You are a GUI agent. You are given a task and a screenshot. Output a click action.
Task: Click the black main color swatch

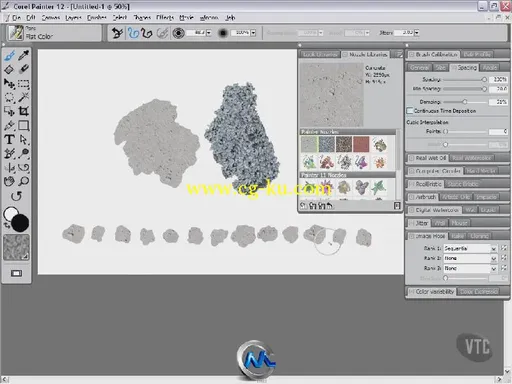[20, 223]
